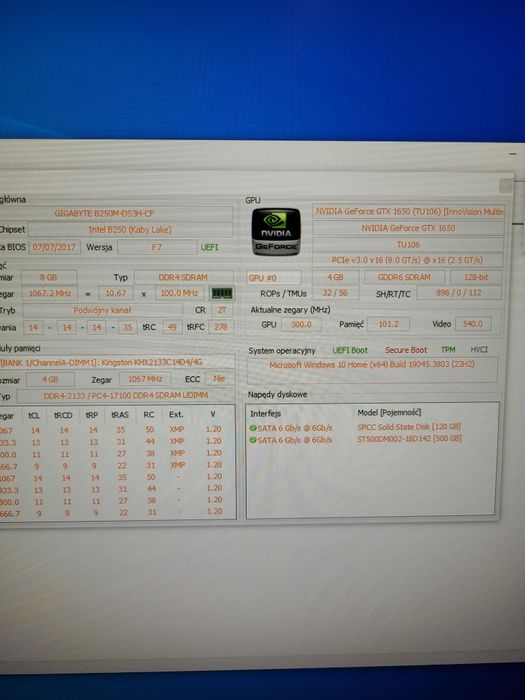Click the ROPs / TMUs value 32 / 56
525x700 pixels.
click(335, 293)
